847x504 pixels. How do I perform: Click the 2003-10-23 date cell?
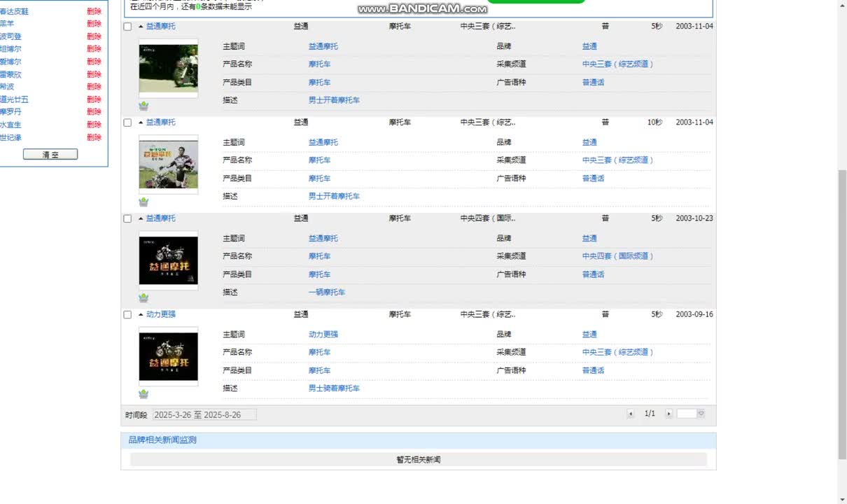point(694,218)
